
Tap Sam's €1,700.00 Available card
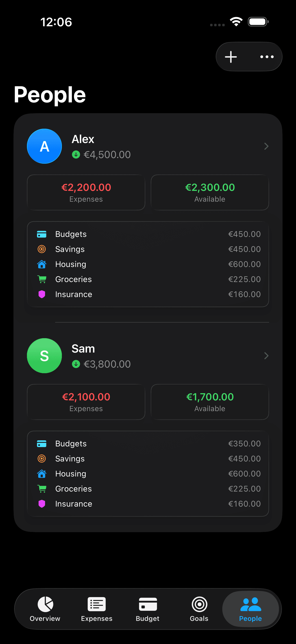pos(210,402)
